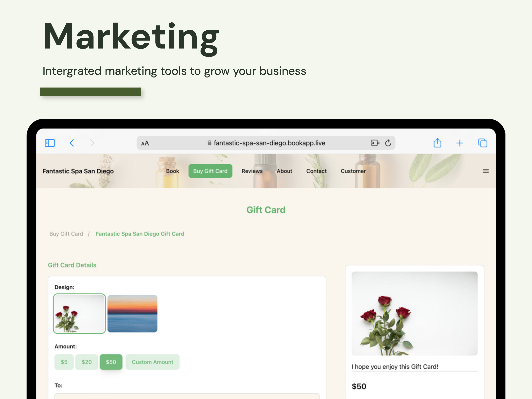The height and width of the screenshot is (399, 532).
Task: Open the Share sheet icon
Action: (437, 143)
